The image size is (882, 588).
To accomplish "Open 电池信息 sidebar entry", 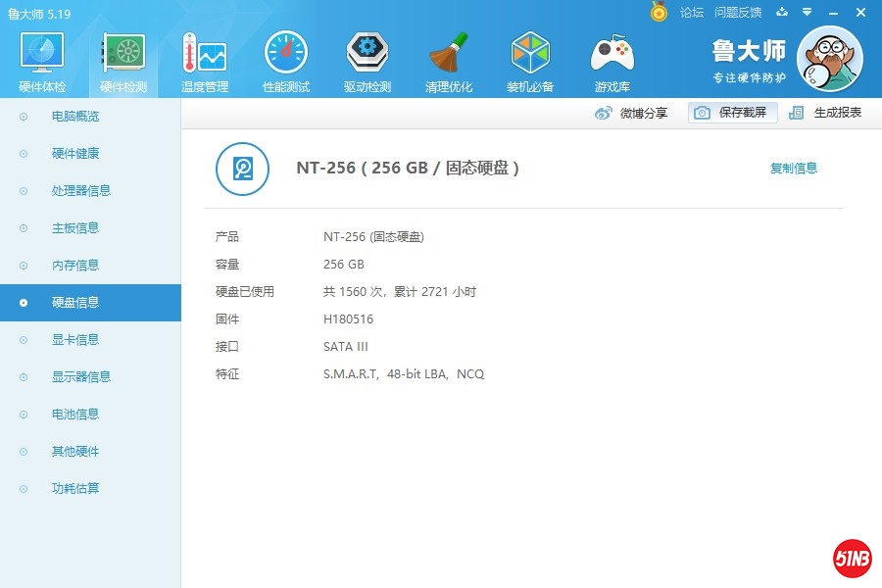I will (75, 415).
